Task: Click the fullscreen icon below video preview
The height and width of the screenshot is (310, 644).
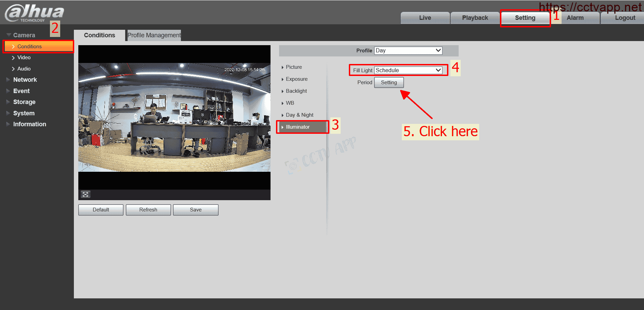Action: coord(86,194)
